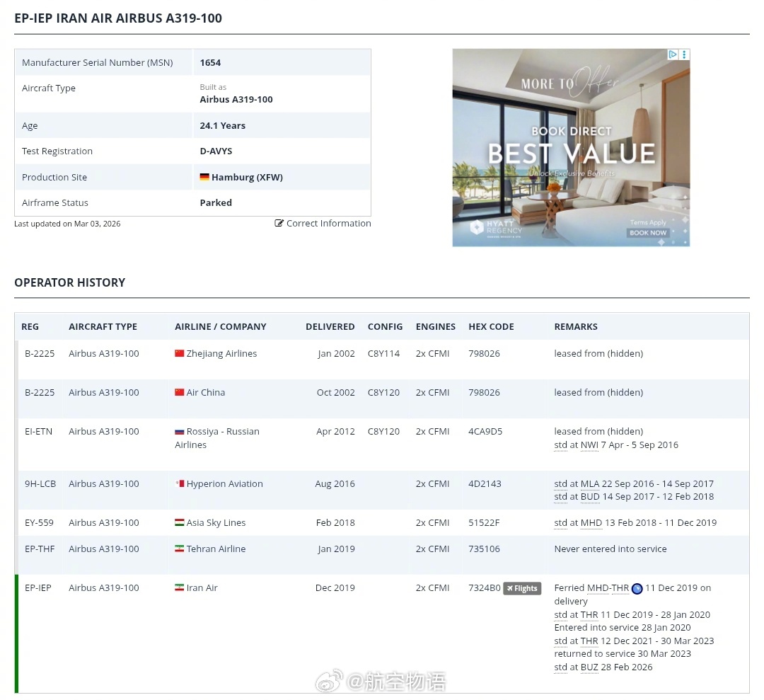Click hex code 51522F
764x700 pixels.
tap(484, 522)
